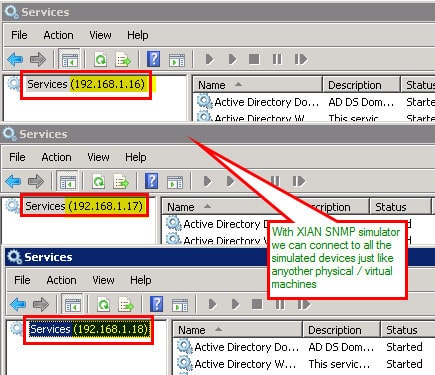The width and height of the screenshot is (435, 375).
Task: Click Pause Service icon in top toolbar
Action: tap(277, 59)
